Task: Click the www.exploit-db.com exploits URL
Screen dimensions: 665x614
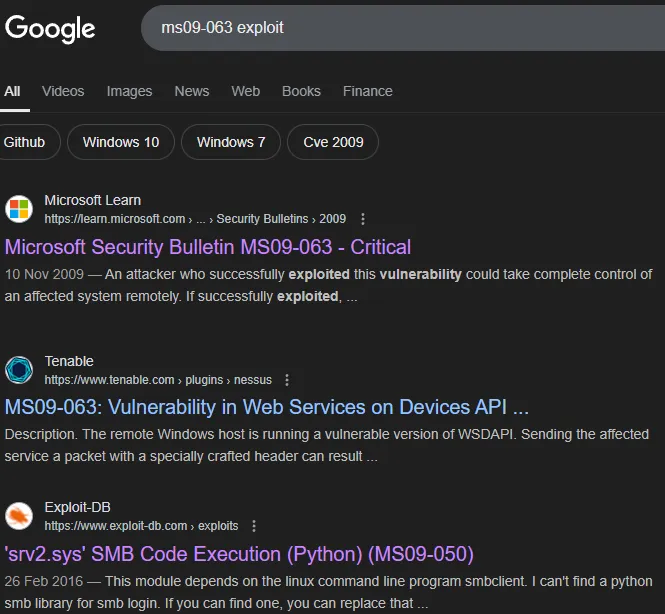Action: 141,526
